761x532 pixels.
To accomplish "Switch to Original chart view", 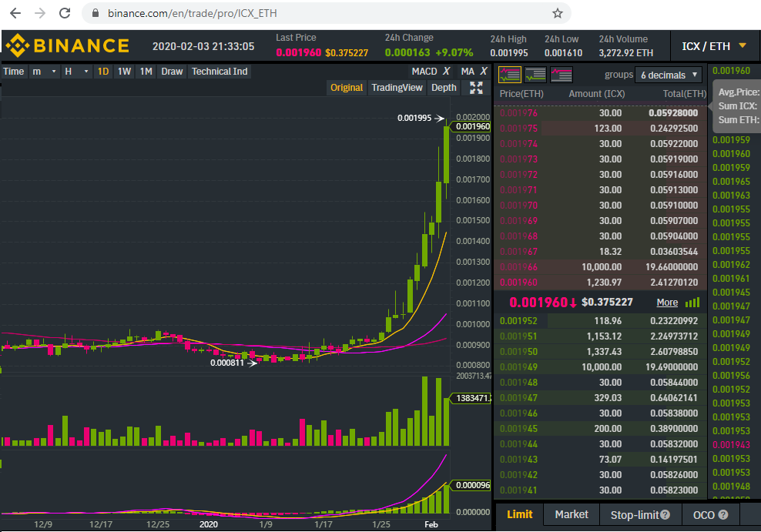I will [347, 88].
